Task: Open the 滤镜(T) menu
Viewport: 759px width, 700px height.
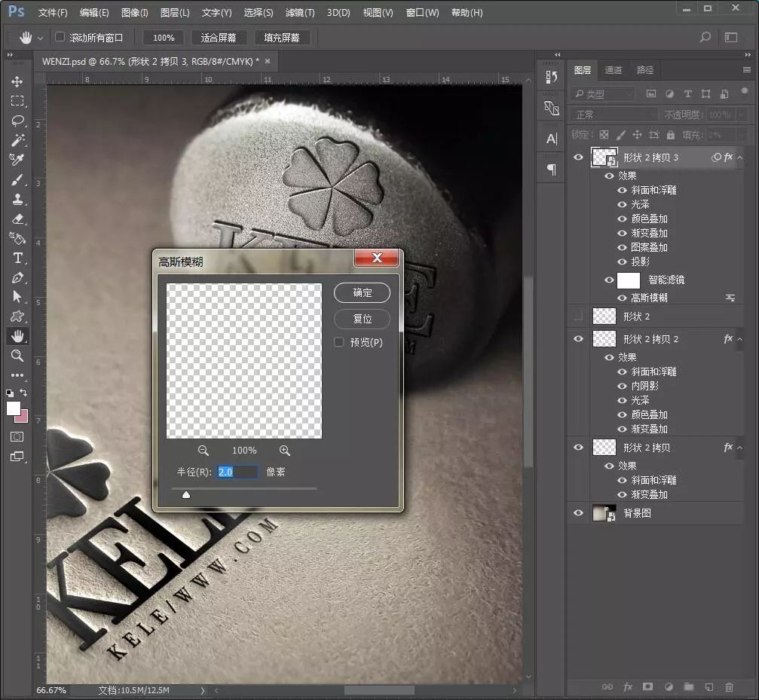Action: coord(300,13)
